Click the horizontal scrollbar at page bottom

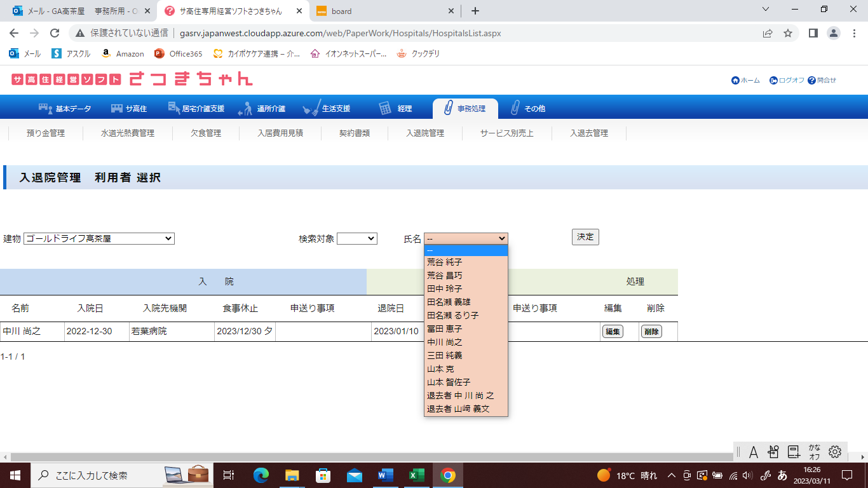tap(369, 457)
